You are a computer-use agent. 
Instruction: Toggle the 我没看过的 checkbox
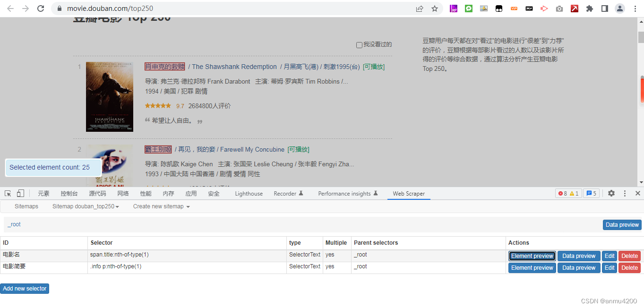(x=359, y=45)
